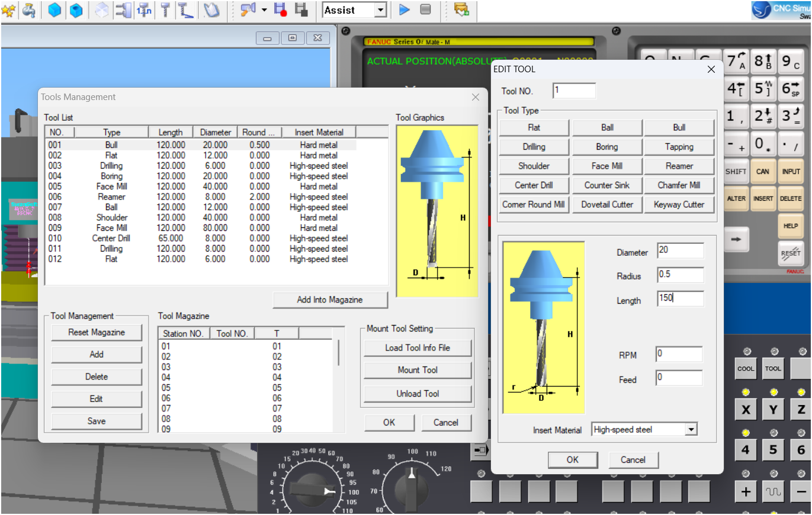This screenshot has width=812, height=515.
Task: Click the RPM input field
Action: coord(679,355)
